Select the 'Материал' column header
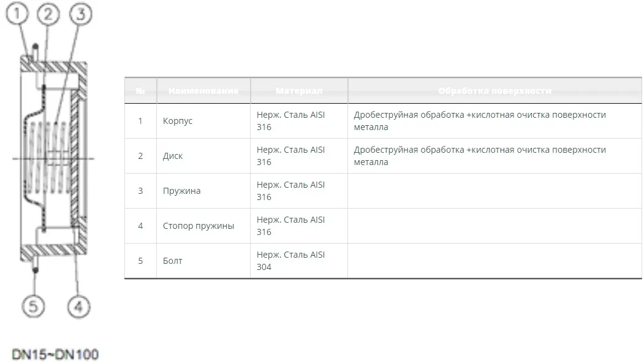Viewport: 644px width, 362px height. click(299, 91)
